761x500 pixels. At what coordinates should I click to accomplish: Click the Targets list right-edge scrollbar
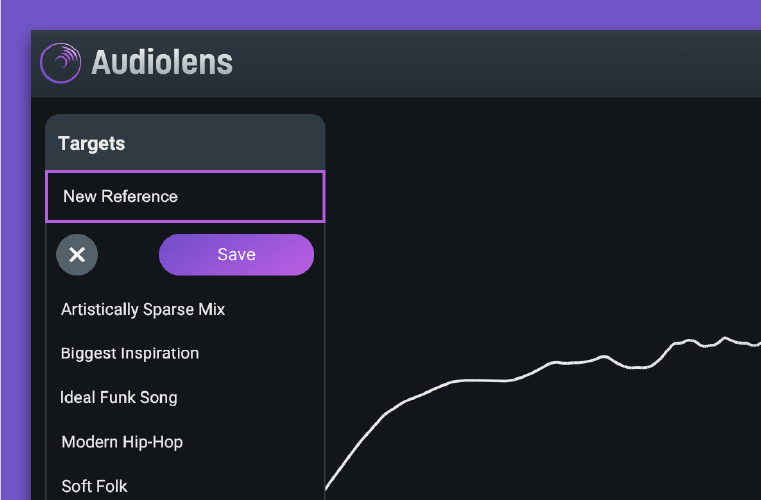[x=324, y=400]
